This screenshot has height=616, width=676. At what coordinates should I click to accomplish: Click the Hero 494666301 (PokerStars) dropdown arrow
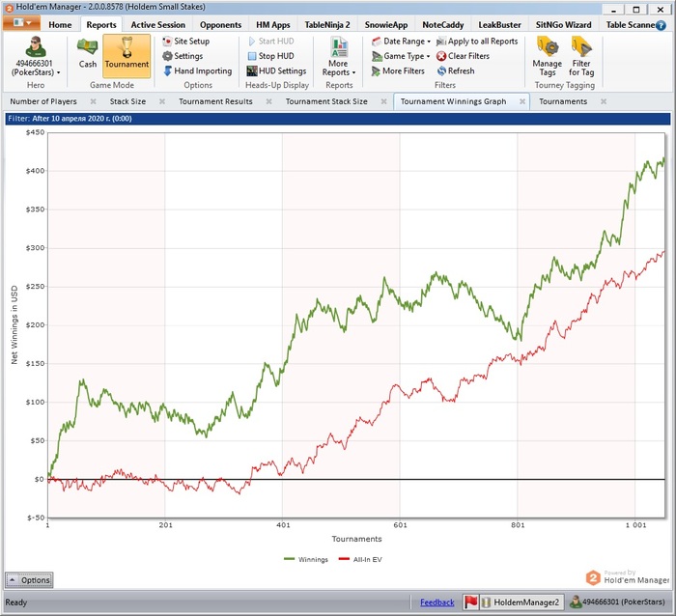point(59,72)
